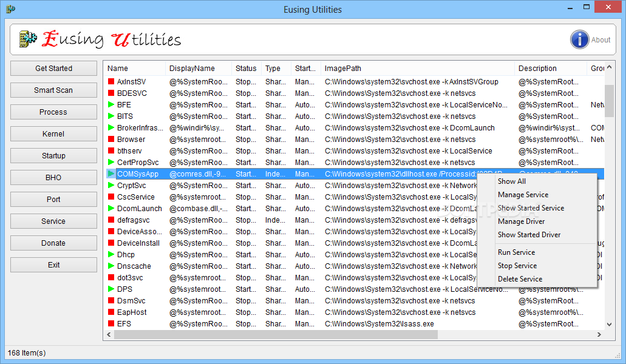The height and width of the screenshot is (364, 626).
Task: Sort list by ImagePath column header
Action: 417,68
